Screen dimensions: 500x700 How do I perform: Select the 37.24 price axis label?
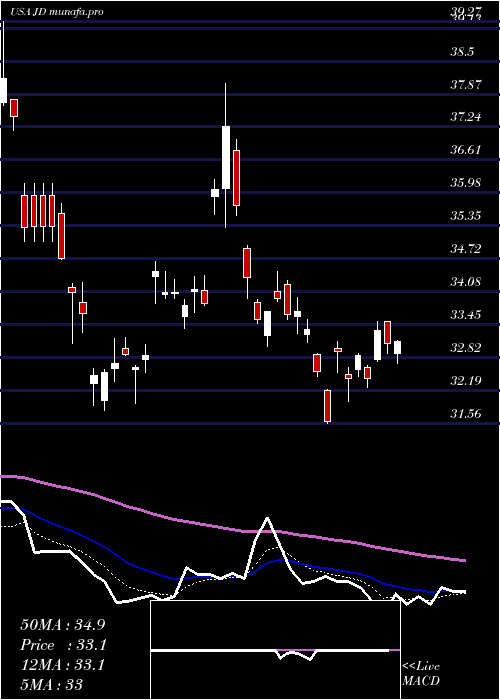tap(466, 117)
